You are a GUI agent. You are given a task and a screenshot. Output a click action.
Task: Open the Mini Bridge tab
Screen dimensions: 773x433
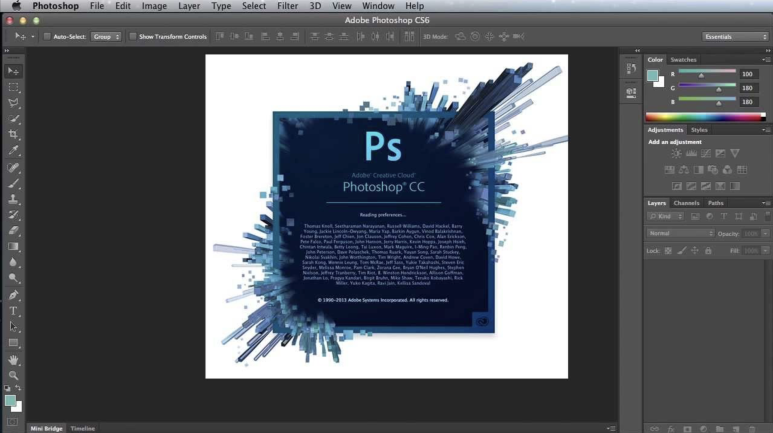(46, 429)
